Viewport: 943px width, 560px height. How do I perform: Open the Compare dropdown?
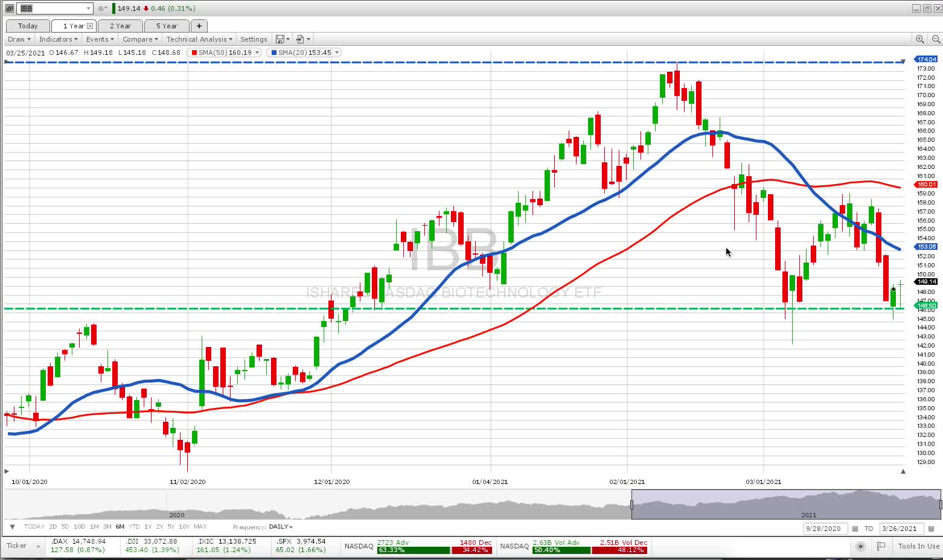140,39
